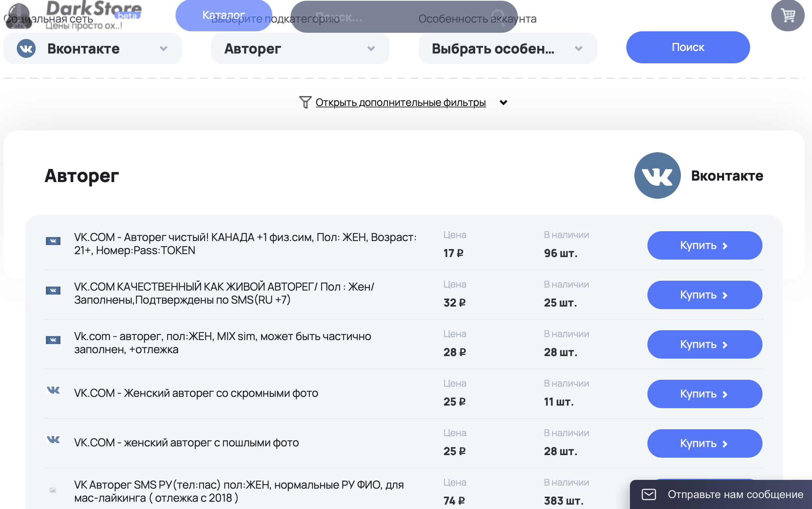The image size is (812, 509).
Task: Open the Авторег subcategory dropdown
Action: coord(300,48)
